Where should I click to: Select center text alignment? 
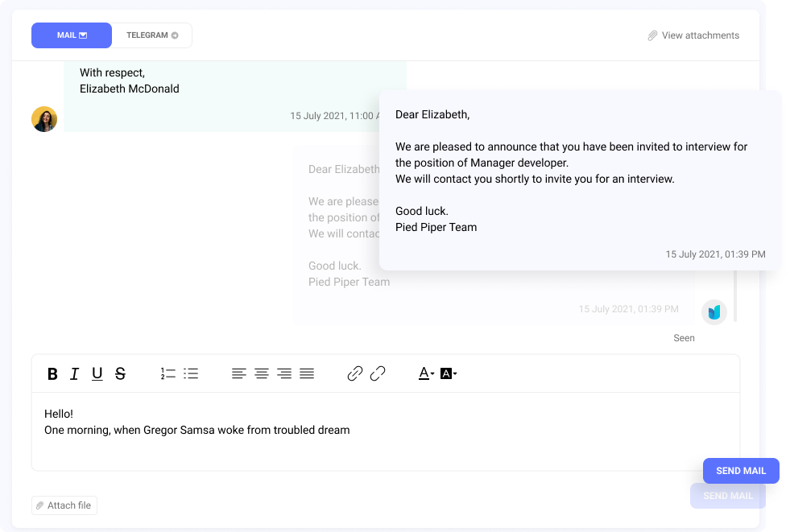pyautogui.click(x=262, y=373)
